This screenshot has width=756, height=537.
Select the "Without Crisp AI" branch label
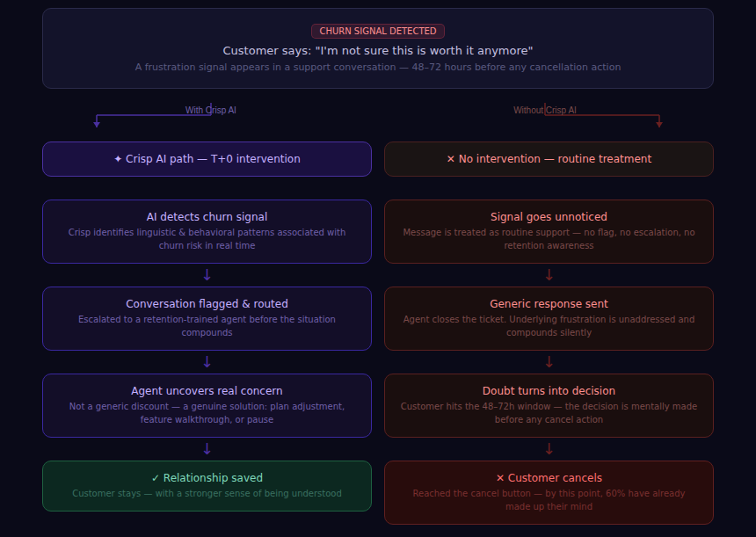tap(545, 111)
